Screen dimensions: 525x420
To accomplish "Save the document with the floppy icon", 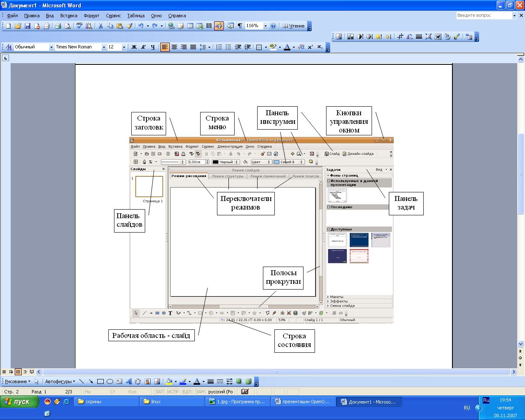I will pyautogui.click(x=27, y=26).
